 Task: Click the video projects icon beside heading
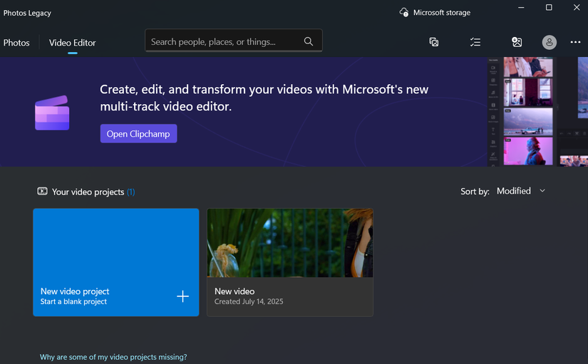42,192
